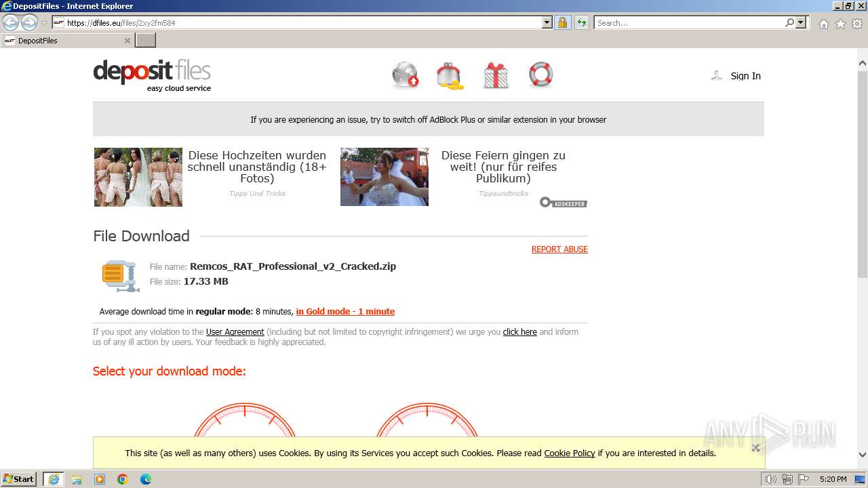
Task: Click the 'click here' violation link
Action: 520,332
